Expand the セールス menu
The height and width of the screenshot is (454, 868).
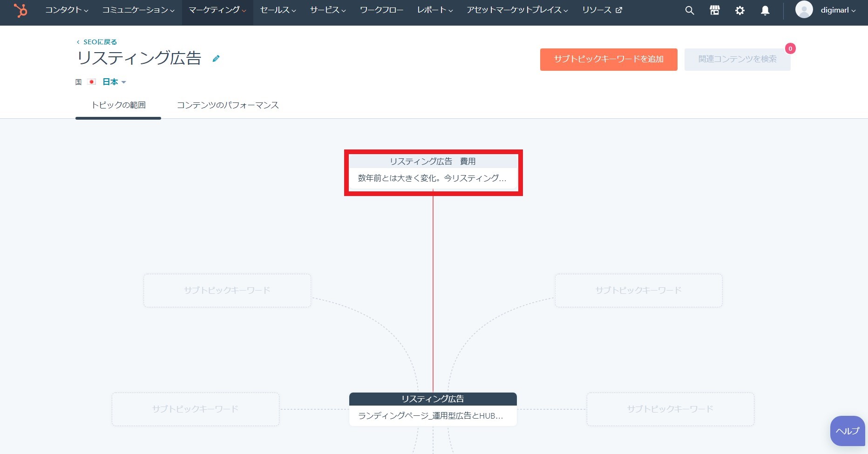[x=278, y=10]
